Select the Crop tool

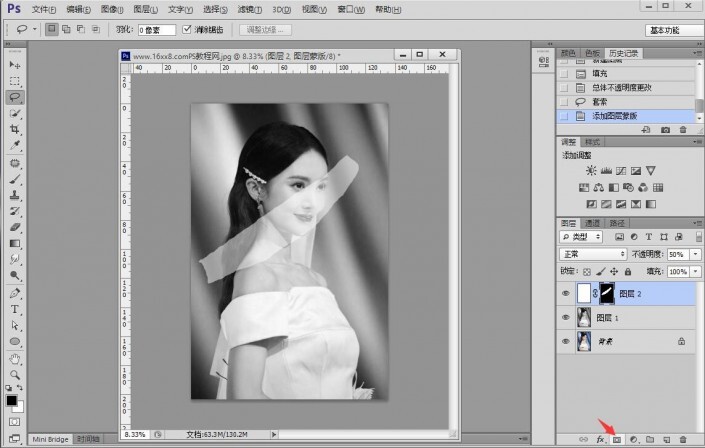pos(15,130)
